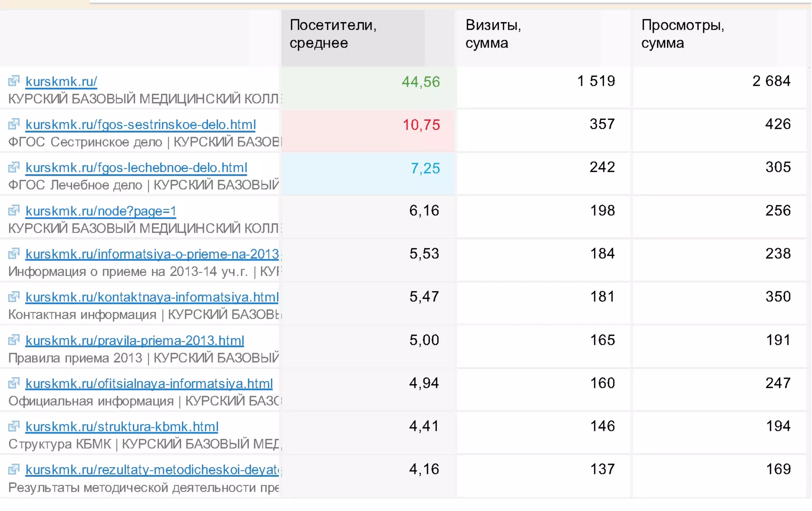
Task: Select the green 44,56 visitors cell
Action: point(420,82)
